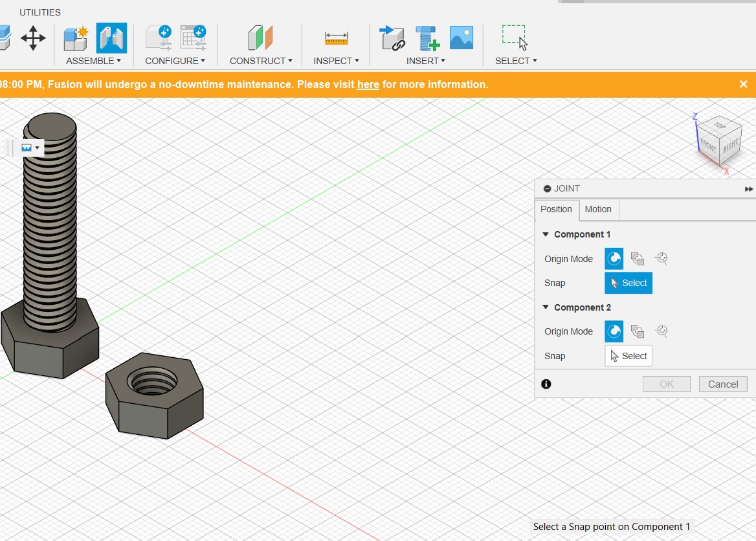
Task: Click the ViewCube Front face
Action: pos(708,145)
